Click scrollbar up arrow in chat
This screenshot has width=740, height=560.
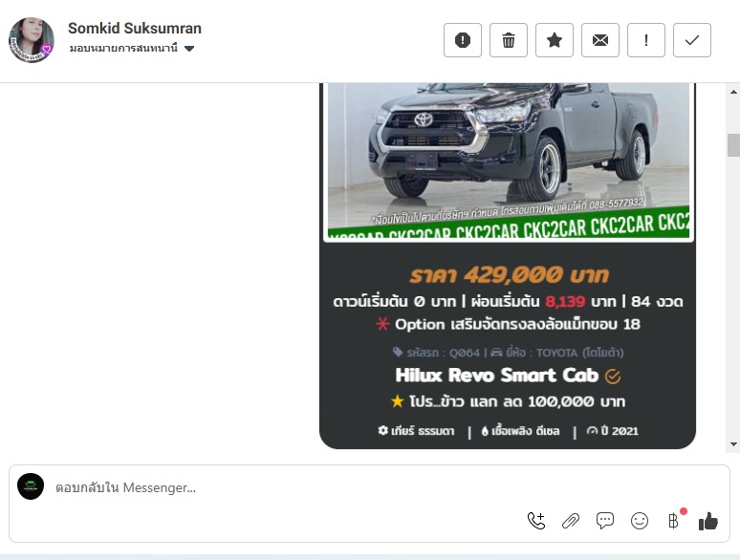click(733, 92)
